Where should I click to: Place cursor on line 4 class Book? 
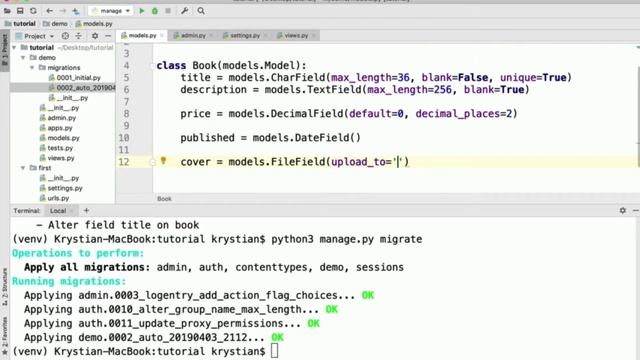(x=231, y=65)
